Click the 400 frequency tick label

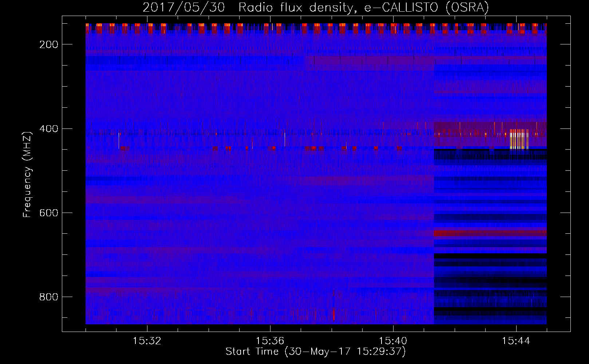[49, 128]
